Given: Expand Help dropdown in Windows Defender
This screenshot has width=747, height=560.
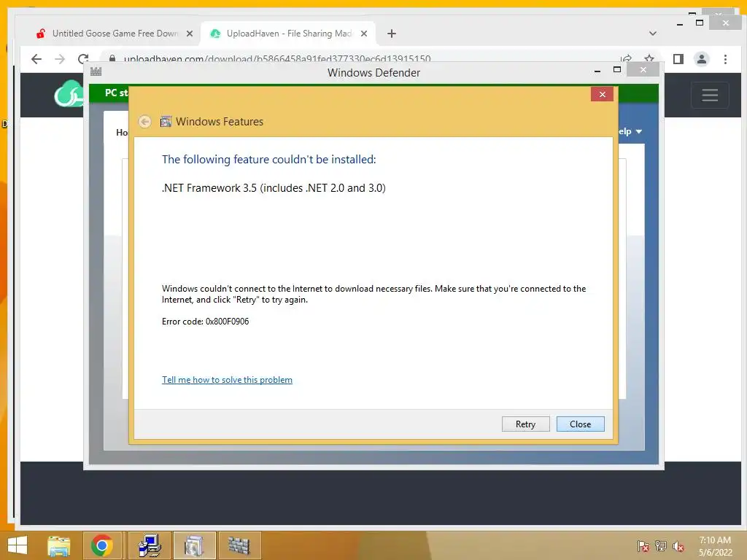Looking at the screenshot, I should coord(630,131).
